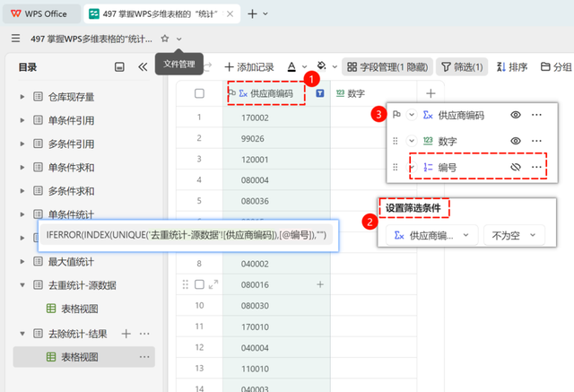Open more options for selected 表格视图

click(x=144, y=357)
